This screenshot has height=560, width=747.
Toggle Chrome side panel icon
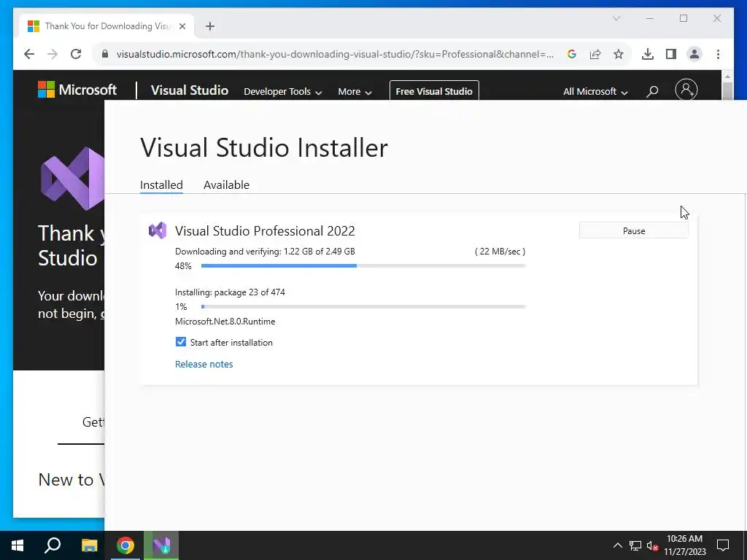pyautogui.click(x=671, y=54)
